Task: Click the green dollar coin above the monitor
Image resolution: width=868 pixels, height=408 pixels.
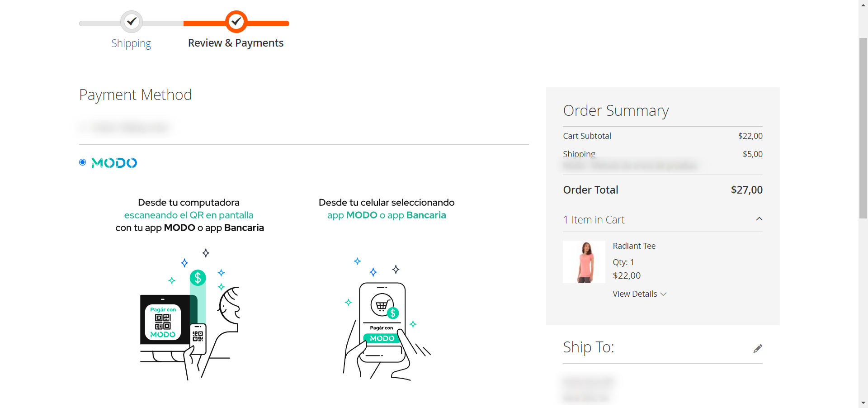Action: click(x=198, y=278)
